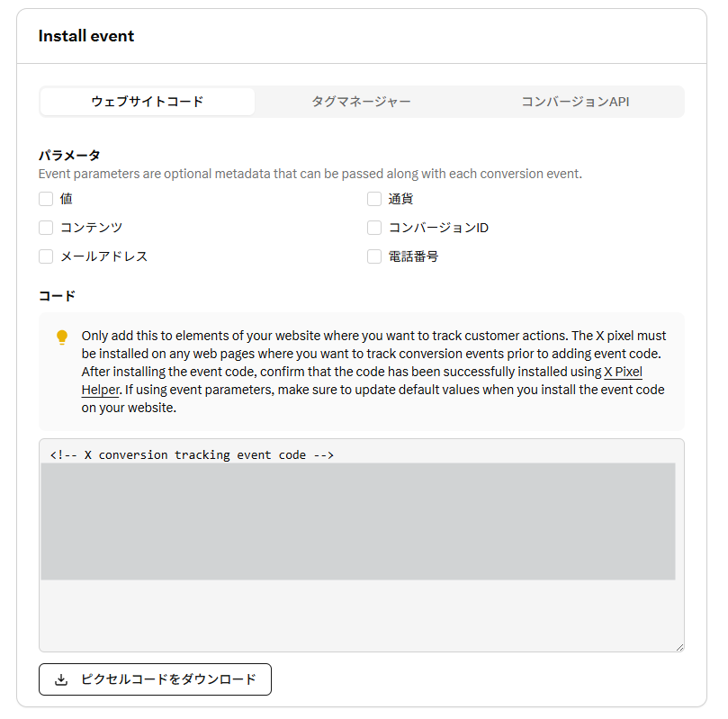This screenshot has width=728, height=719.
Task: Click the download arrow icon
Action: coord(61,679)
